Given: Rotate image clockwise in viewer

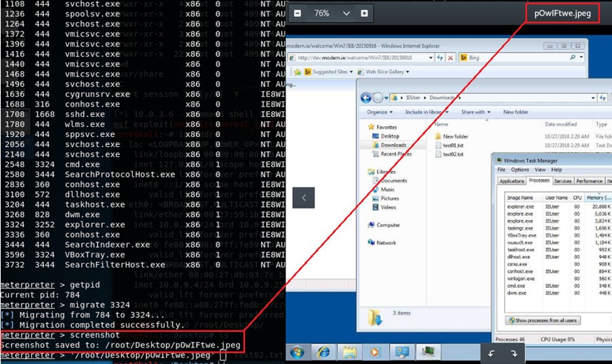Looking at the screenshot, I should click(514, 353).
